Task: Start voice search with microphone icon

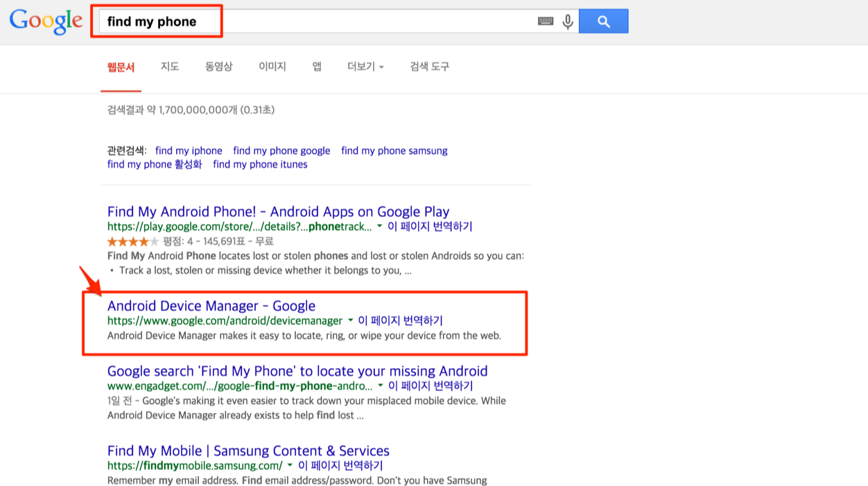Action: tap(568, 21)
